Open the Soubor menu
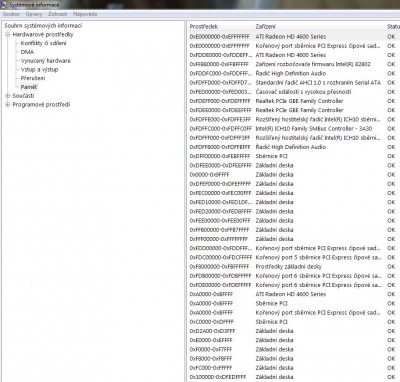This screenshot has width=400, height=382. coord(11,14)
